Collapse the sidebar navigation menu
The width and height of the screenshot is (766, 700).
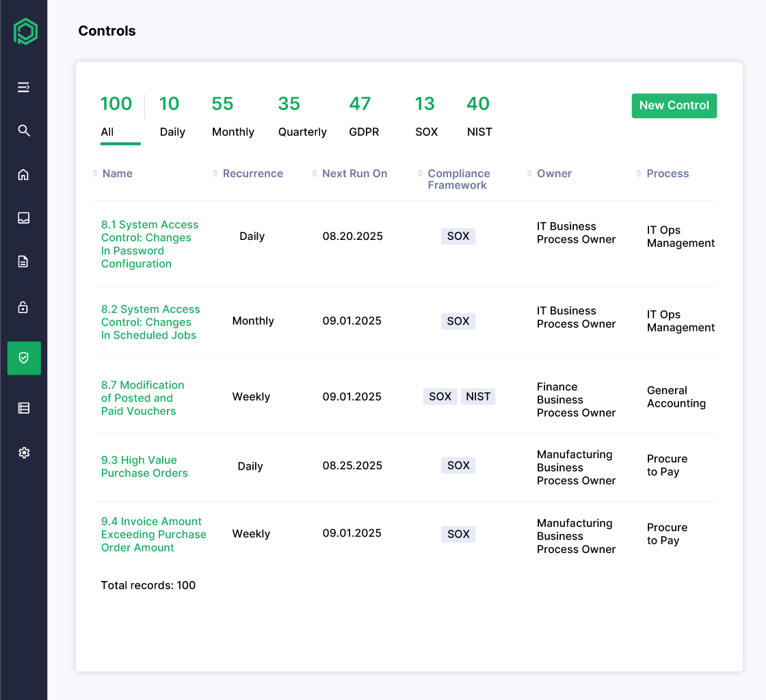pos(24,87)
